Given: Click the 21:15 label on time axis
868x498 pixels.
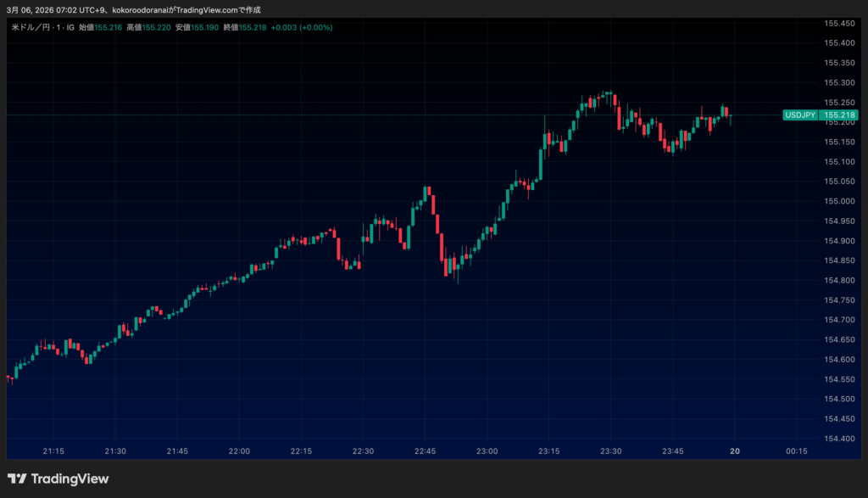Looking at the screenshot, I should (x=54, y=451).
